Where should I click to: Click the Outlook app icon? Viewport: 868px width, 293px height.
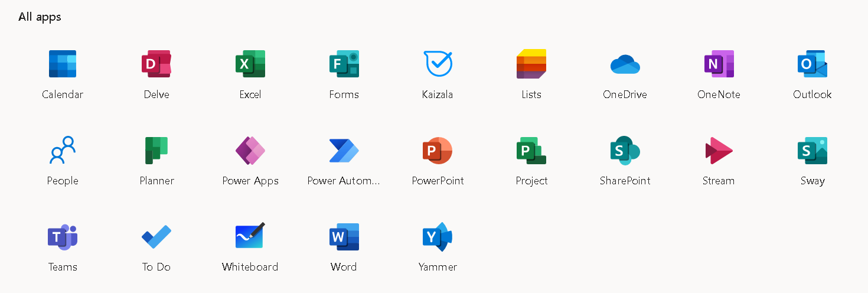click(812, 64)
